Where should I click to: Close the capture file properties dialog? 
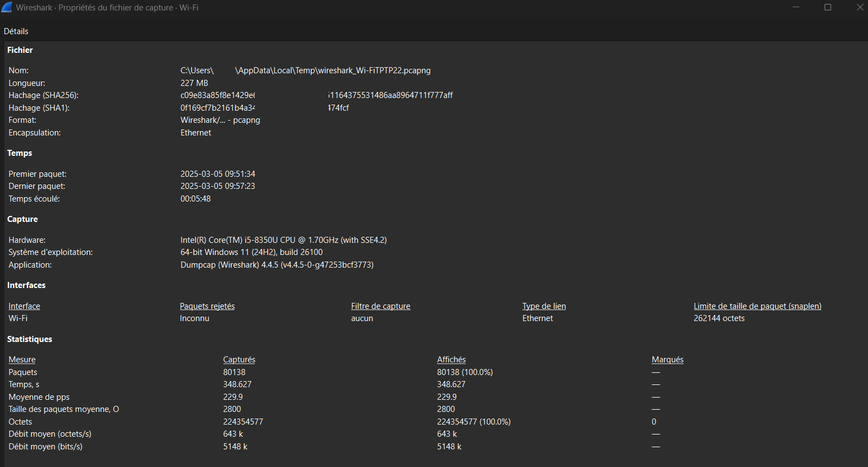coord(860,7)
